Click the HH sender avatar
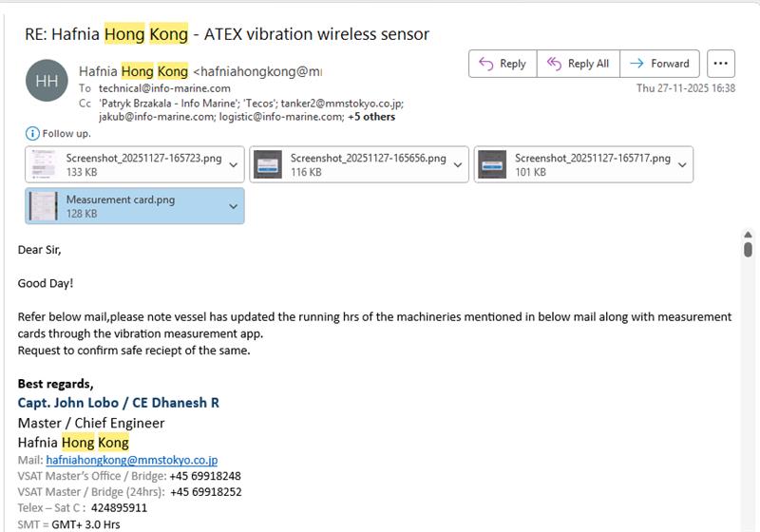Image resolution: width=760 pixels, height=532 pixels. (x=47, y=81)
